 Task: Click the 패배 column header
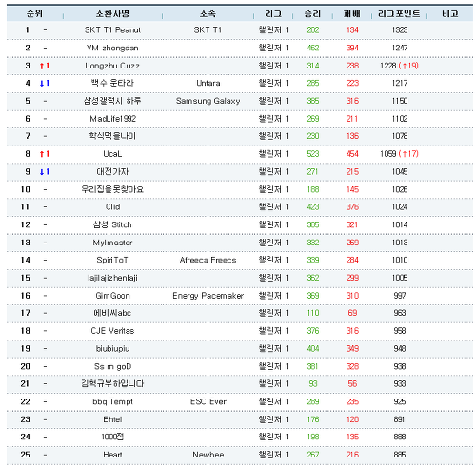point(352,13)
